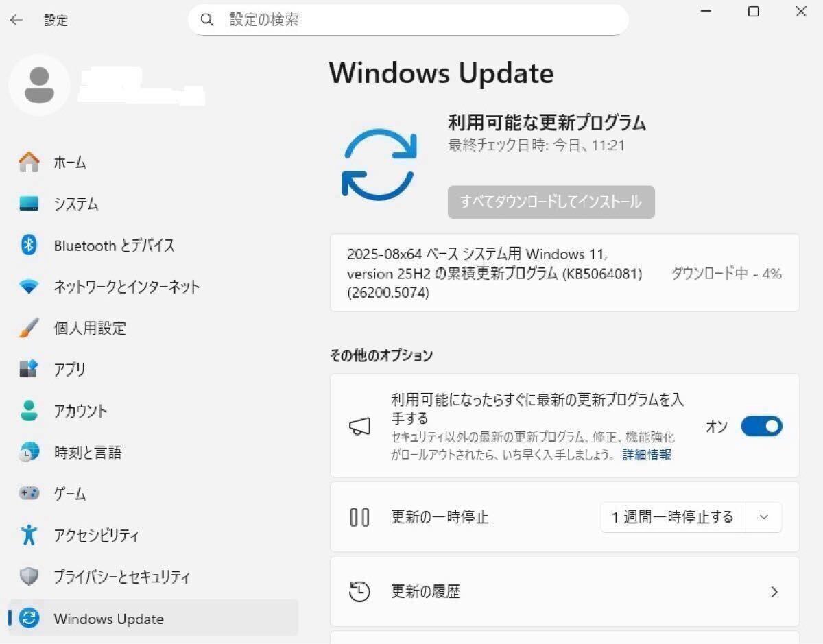The height and width of the screenshot is (644, 823).
Task: Click the back arrow in Settings
Action: tap(16, 21)
